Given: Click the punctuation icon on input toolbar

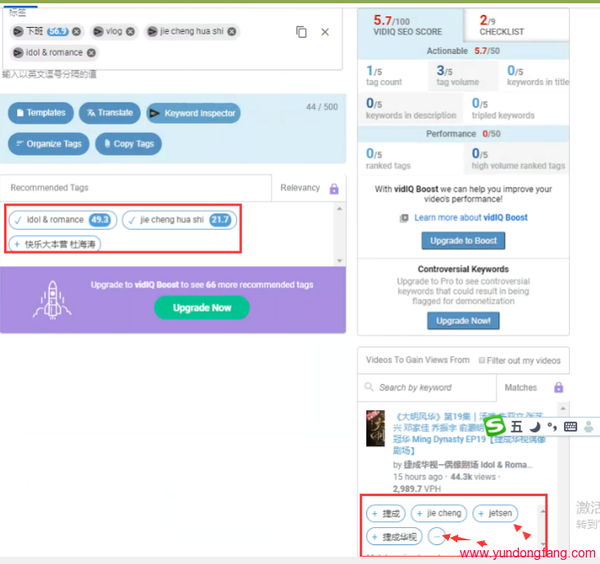Looking at the screenshot, I should coord(551,426).
